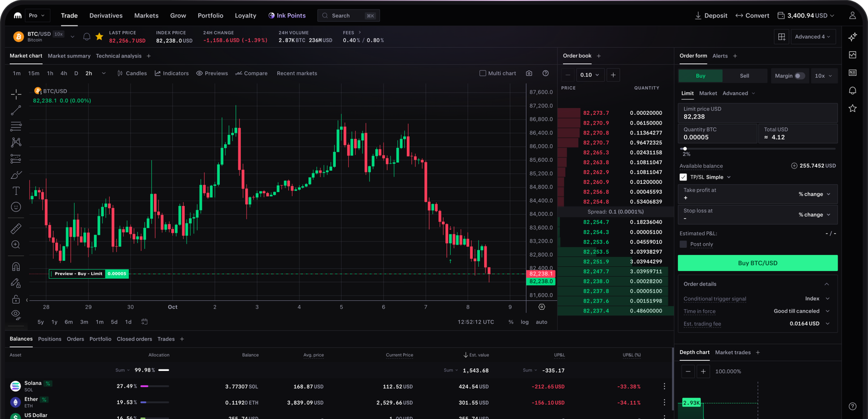Click the order amount percentage slider
The width and height of the screenshot is (868, 419).
(758, 149)
